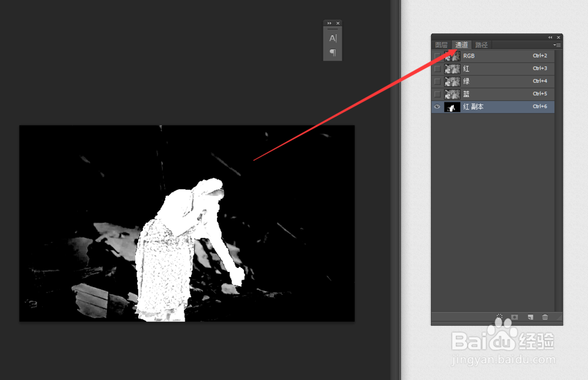
Task: Create new channel icon
Action: click(x=530, y=317)
